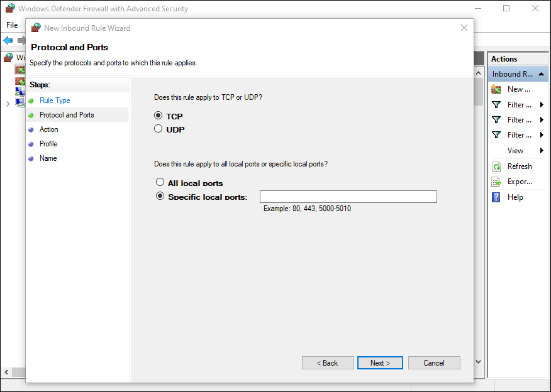Click the blue Help question mark icon
This screenshot has height=392, width=551.
coord(496,197)
